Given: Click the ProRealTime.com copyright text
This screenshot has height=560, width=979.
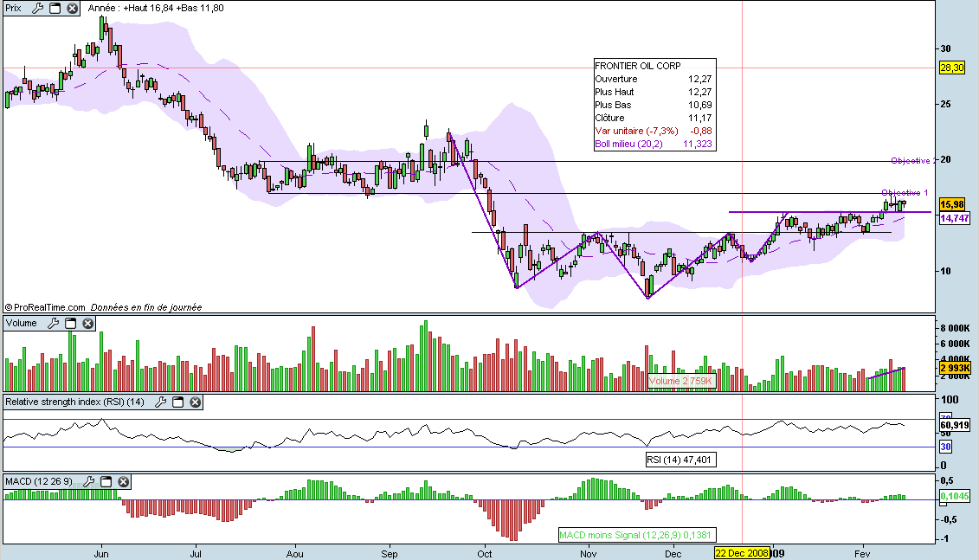Looking at the screenshot, I should pyautogui.click(x=45, y=307).
